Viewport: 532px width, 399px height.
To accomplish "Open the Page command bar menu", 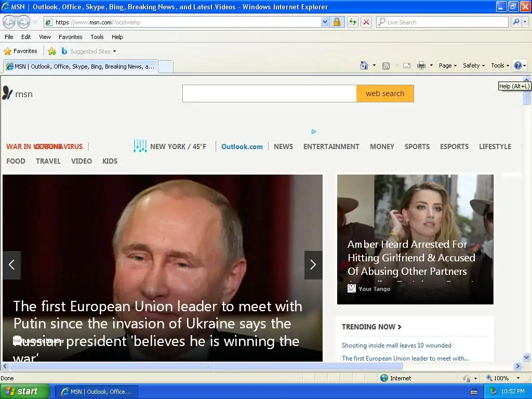I will pos(447,65).
